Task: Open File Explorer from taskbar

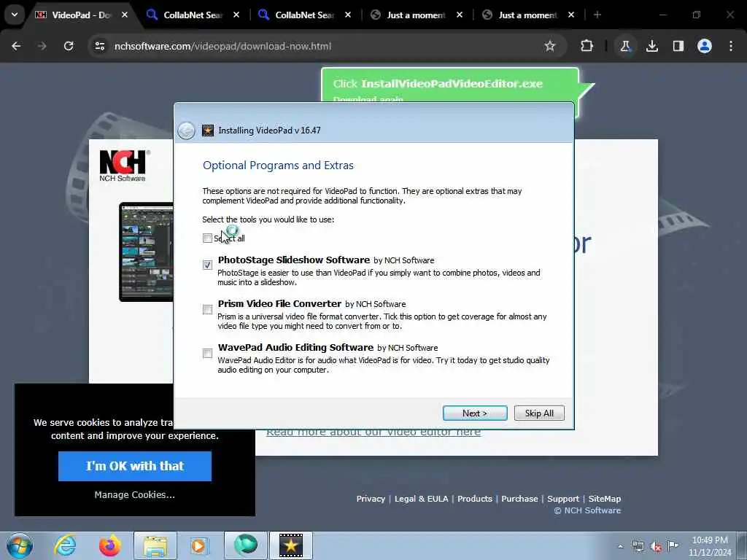Action: coord(155,545)
